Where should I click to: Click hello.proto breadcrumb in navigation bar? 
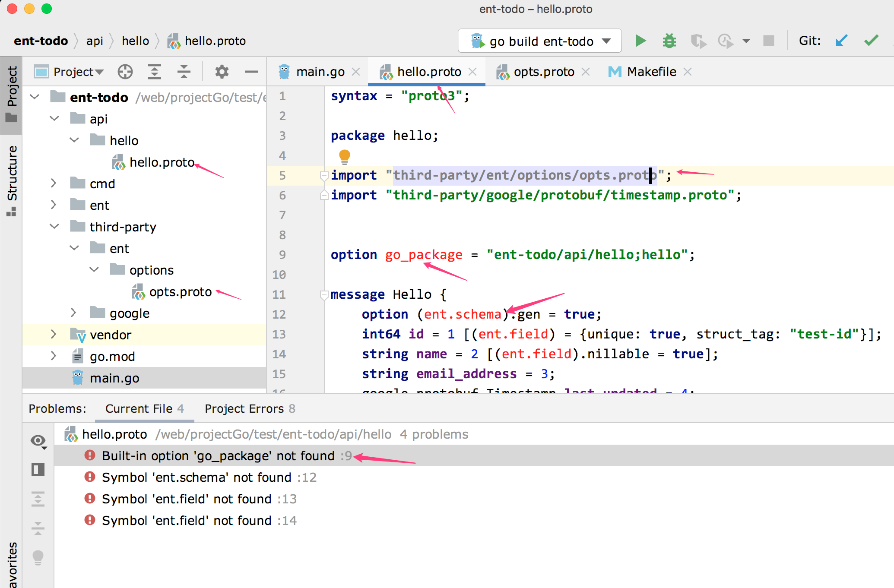(207, 41)
